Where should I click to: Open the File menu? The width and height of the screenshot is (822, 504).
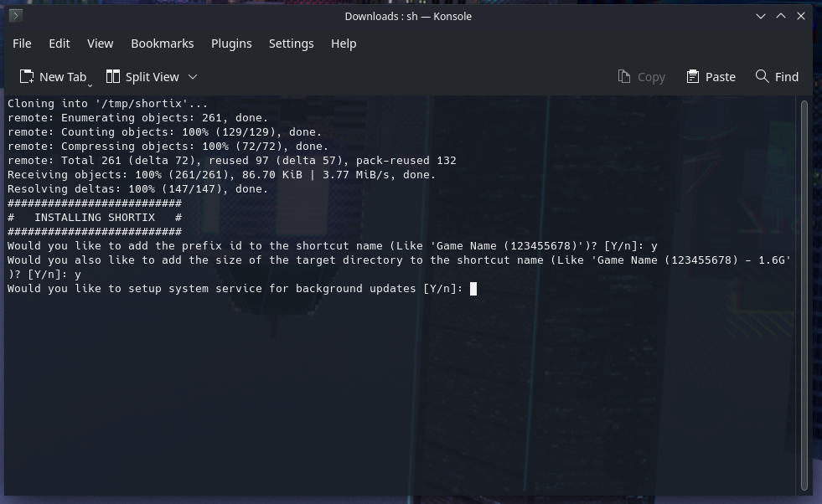pyautogui.click(x=22, y=44)
